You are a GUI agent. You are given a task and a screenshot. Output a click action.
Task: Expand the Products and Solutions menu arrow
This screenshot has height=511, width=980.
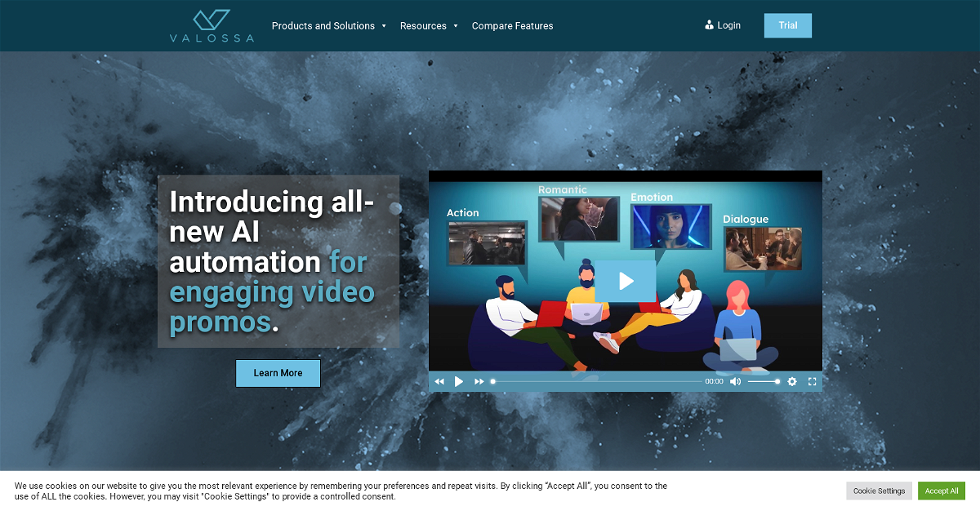[384, 26]
